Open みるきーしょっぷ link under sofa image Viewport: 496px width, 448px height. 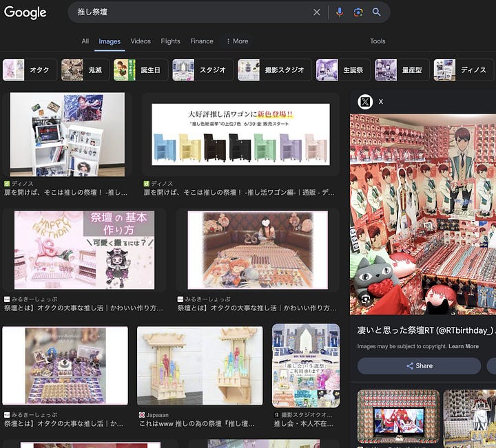(x=256, y=308)
